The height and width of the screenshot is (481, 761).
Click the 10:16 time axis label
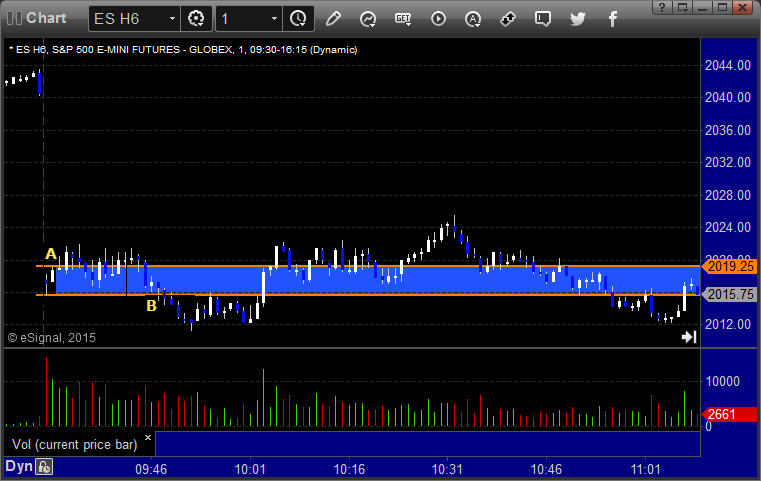(x=349, y=469)
